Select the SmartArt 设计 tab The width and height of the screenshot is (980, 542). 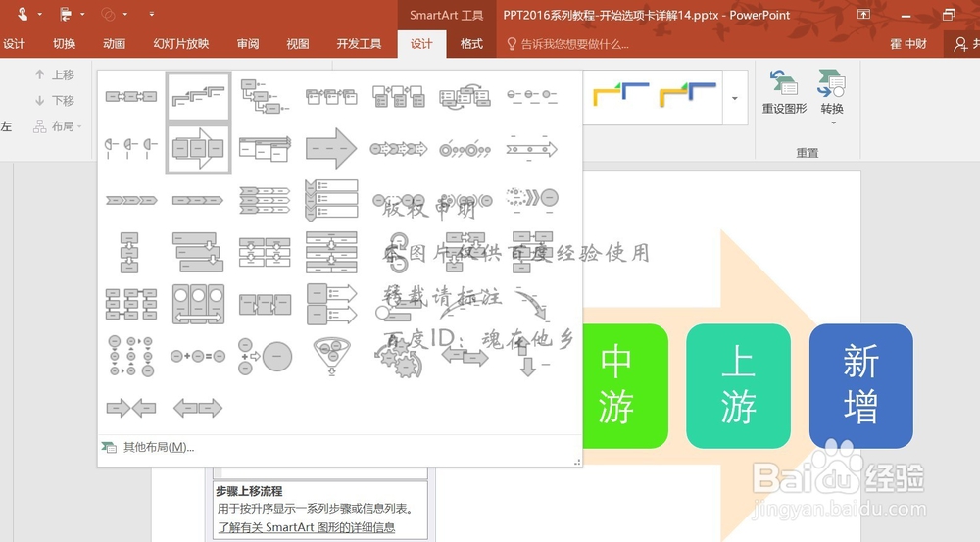coord(421,44)
